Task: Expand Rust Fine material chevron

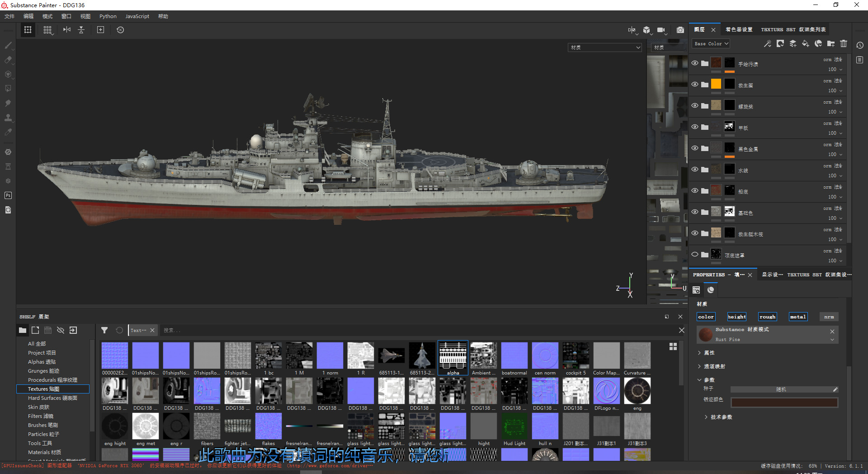Action: [832, 340]
